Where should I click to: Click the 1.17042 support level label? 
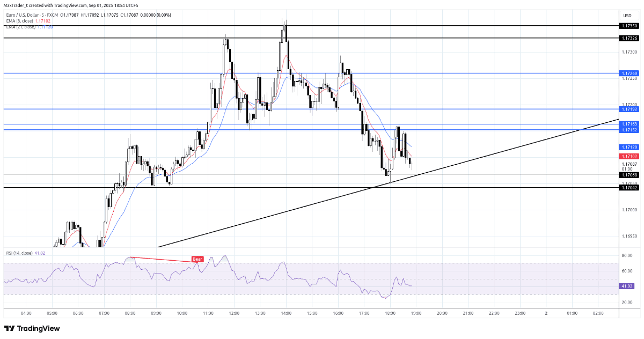coord(630,187)
